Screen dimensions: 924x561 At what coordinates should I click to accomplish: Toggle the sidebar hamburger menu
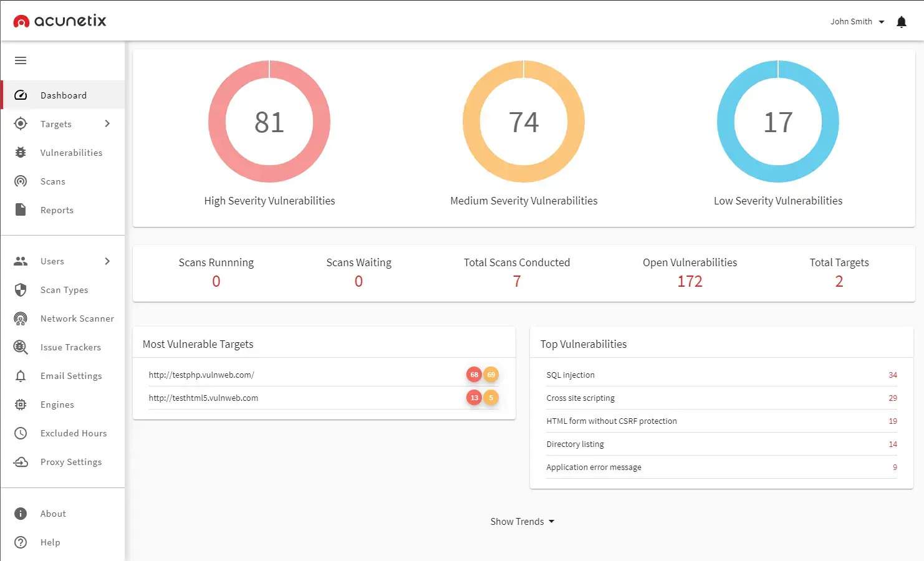coord(21,60)
